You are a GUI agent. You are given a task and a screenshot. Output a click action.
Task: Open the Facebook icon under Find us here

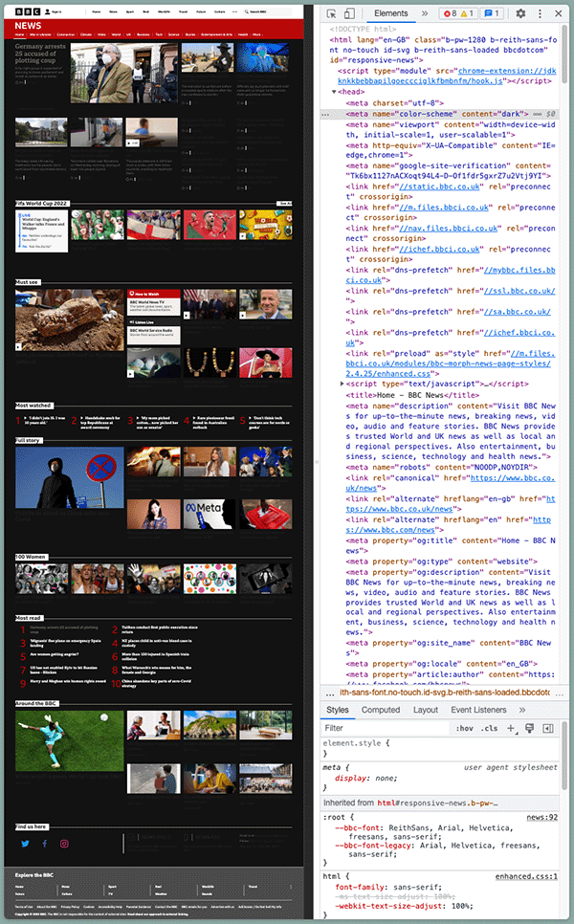point(45,844)
